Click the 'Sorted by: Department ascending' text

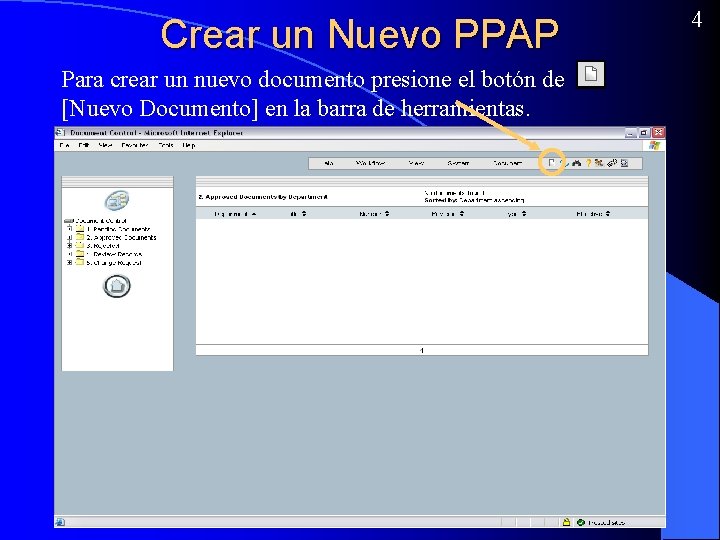pyautogui.click(x=474, y=200)
